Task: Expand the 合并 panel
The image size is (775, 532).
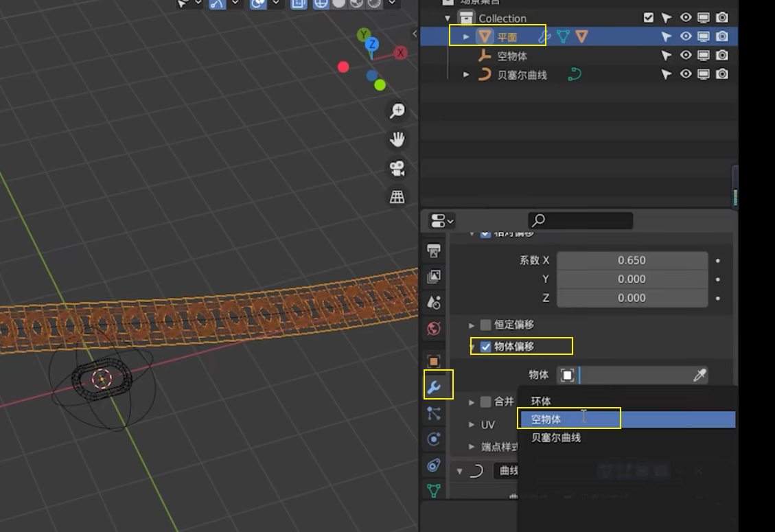Action: [472, 402]
